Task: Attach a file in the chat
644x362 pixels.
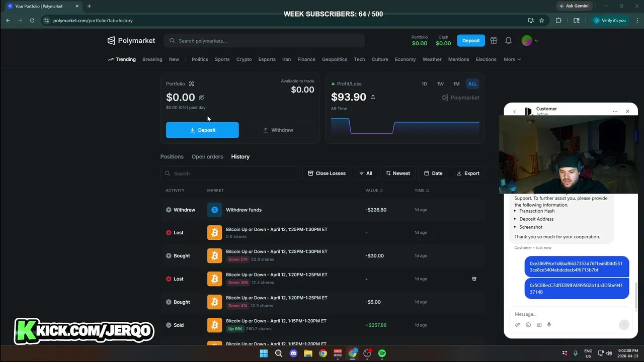Action: pos(517,325)
